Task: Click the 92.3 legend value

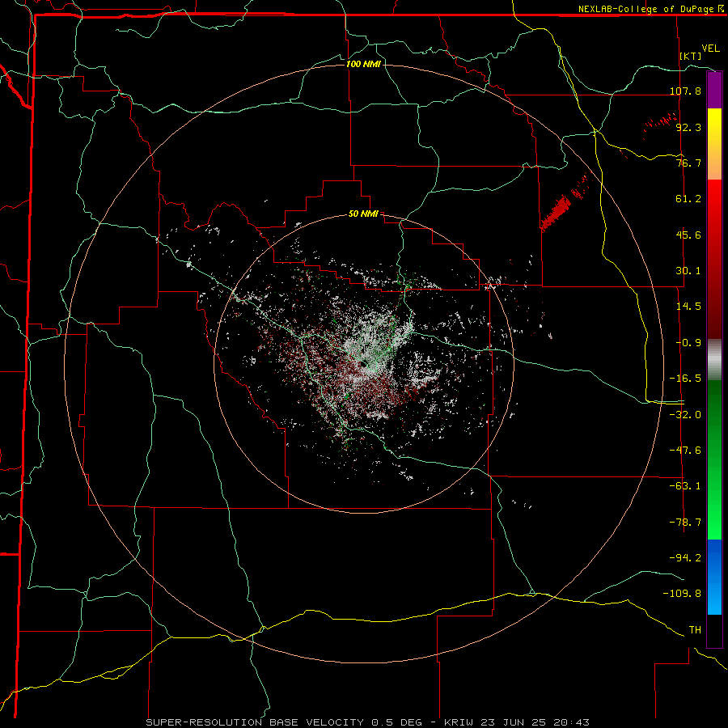Action: click(688, 127)
